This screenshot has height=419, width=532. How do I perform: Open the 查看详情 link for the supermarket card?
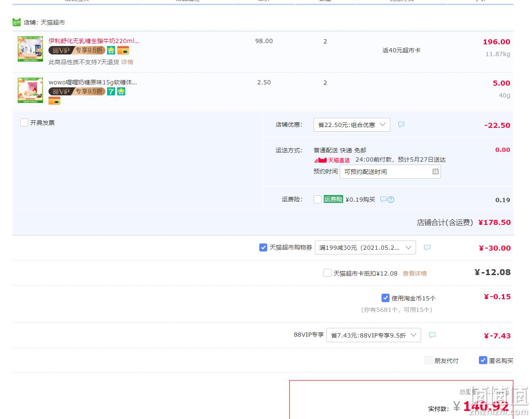[x=415, y=273]
